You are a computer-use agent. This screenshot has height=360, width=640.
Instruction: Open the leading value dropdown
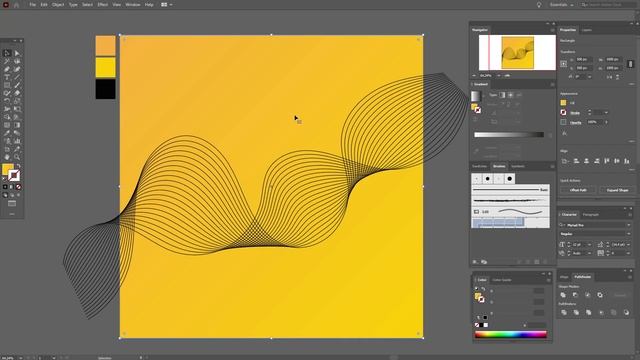coord(629,244)
